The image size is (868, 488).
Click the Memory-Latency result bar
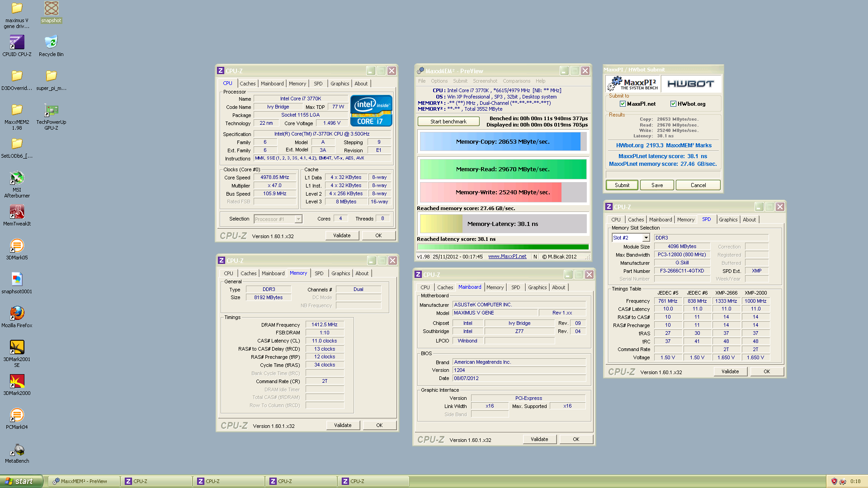point(503,224)
